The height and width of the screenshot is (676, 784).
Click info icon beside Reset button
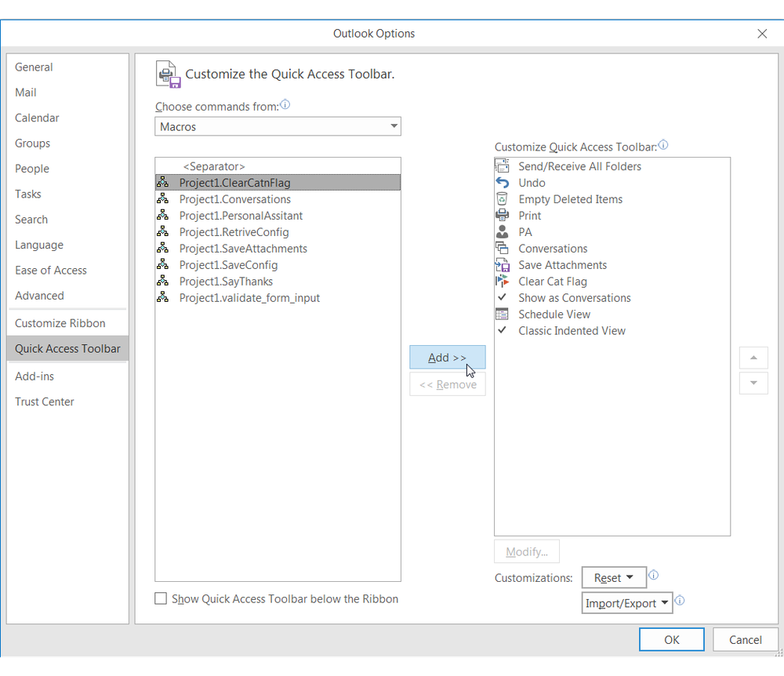pyautogui.click(x=654, y=575)
